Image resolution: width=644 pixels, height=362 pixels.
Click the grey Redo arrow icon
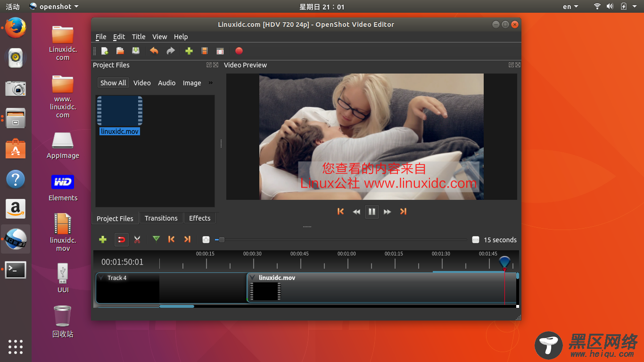click(171, 51)
